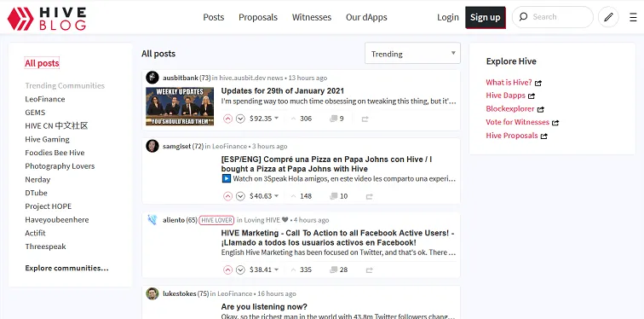
Task: Upvote the Papa Johns pizza post
Action: point(228,196)
